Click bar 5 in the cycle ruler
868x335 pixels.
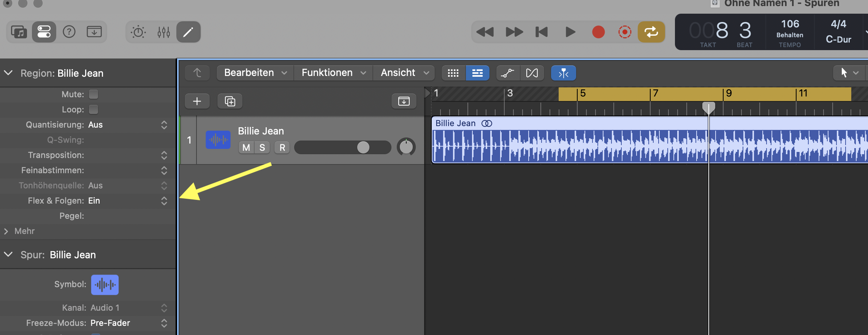click(x=583, y=93)
